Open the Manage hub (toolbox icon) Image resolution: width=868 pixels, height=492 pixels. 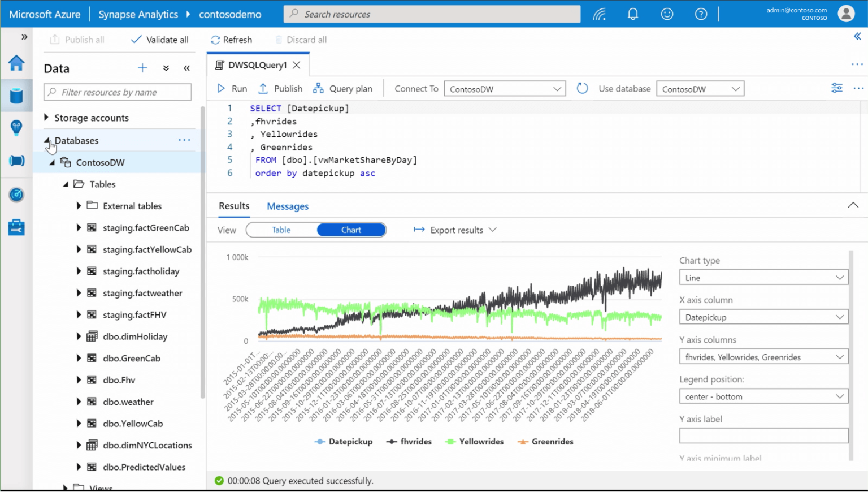(16, 227)
